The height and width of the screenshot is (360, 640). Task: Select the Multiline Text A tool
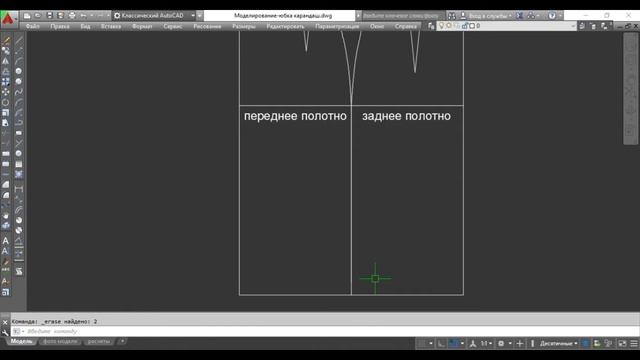pos(5,241)
